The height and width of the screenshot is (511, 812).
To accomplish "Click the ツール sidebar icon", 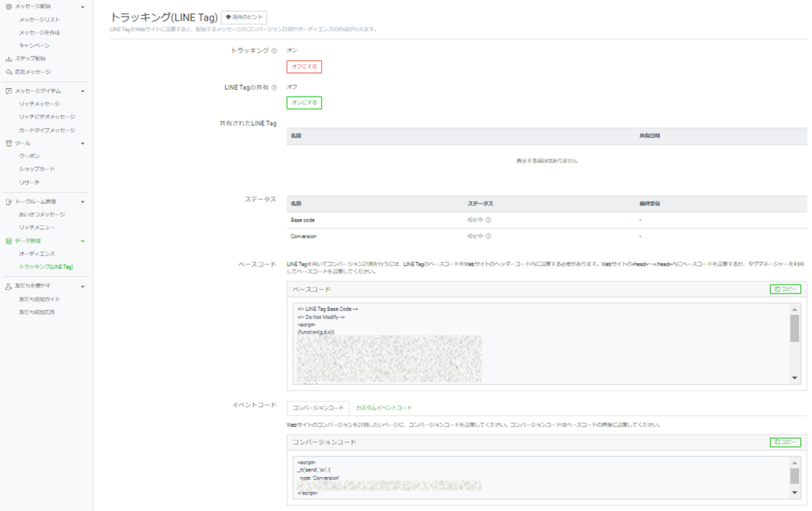I will point(9,144).
